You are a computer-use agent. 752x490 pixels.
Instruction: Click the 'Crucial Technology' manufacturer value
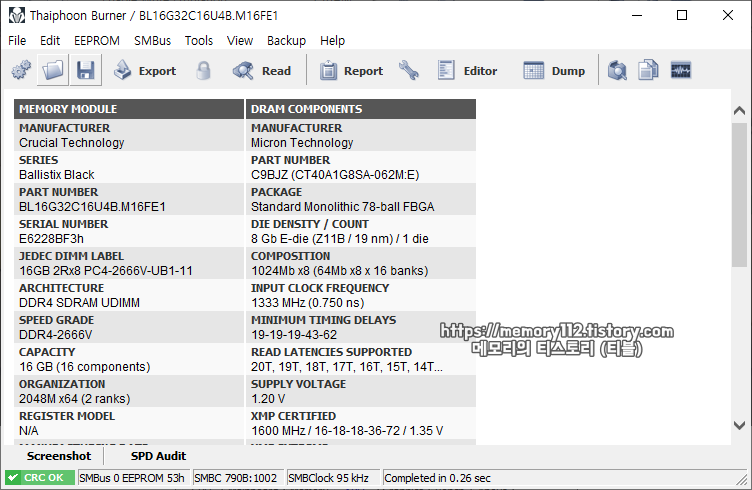pos(71,143)
